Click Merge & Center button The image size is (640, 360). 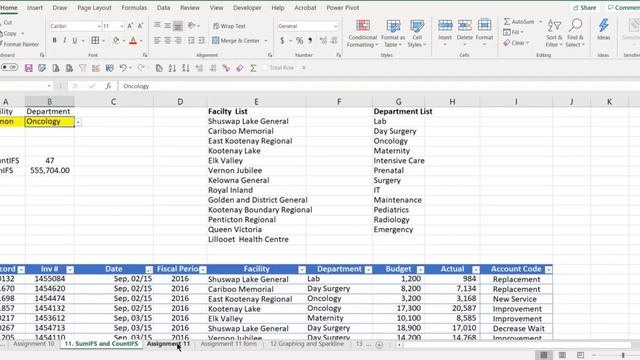pos(236,40)
